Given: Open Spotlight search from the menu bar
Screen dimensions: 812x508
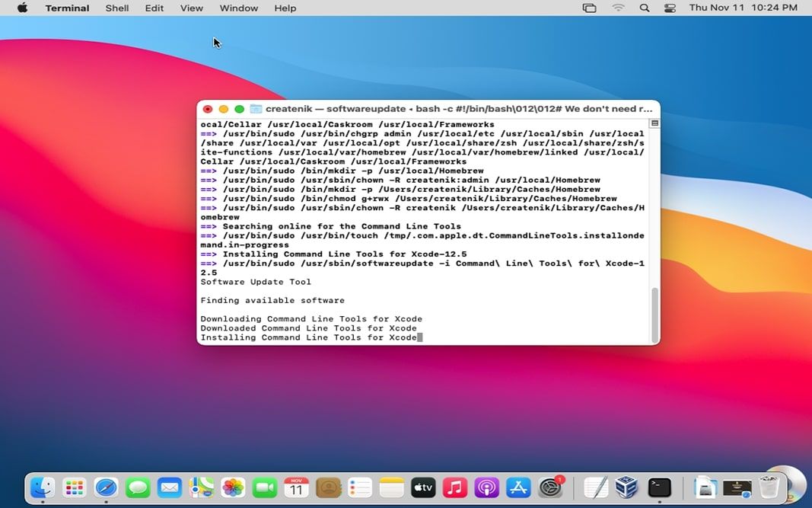Looking at the screenshot, I should 644,8.
